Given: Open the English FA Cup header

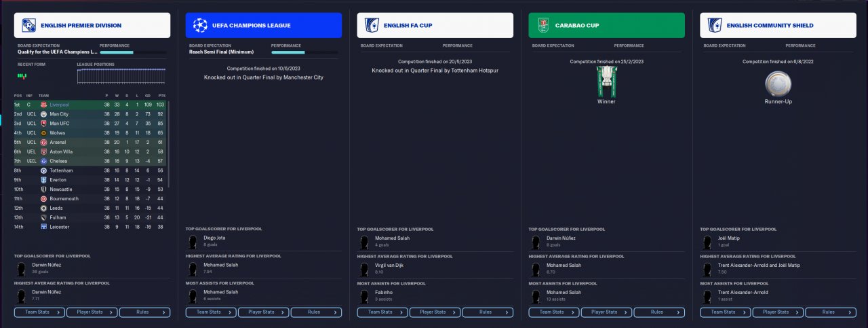Looking at the screenshot, I should 435,26.
